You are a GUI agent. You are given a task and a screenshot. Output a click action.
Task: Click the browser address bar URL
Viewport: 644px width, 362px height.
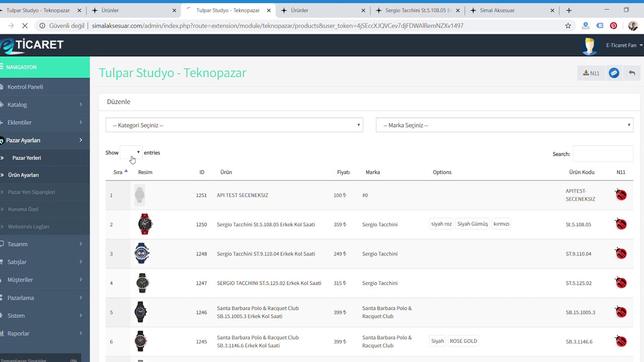click(x=277, y=26)
